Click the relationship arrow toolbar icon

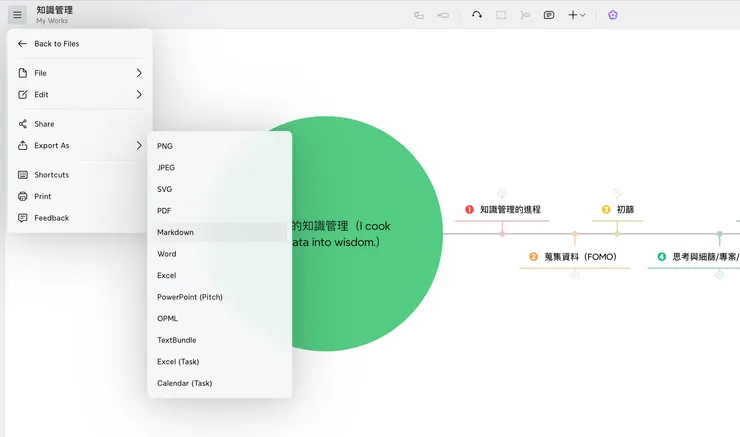[x=477, y=15]
